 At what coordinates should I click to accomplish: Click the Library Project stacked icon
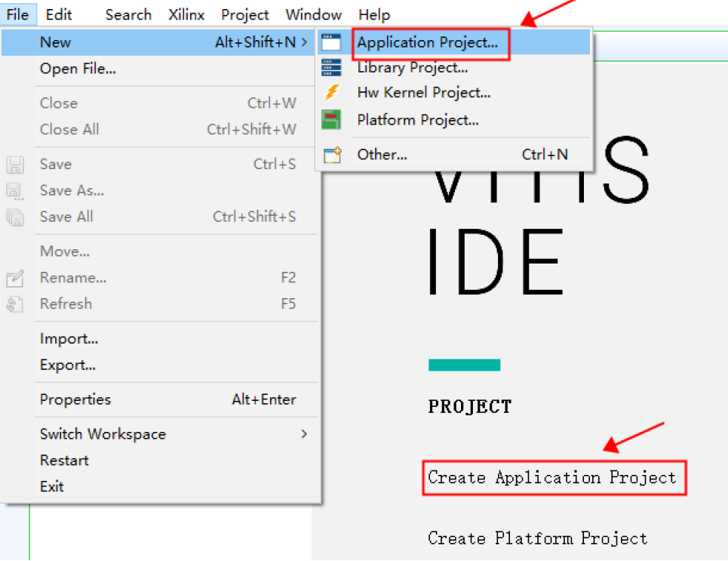(331, 67)
